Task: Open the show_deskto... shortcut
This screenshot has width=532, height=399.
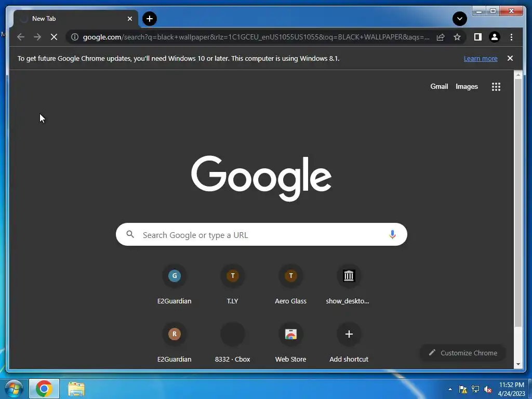Action: tap(349, 284)
